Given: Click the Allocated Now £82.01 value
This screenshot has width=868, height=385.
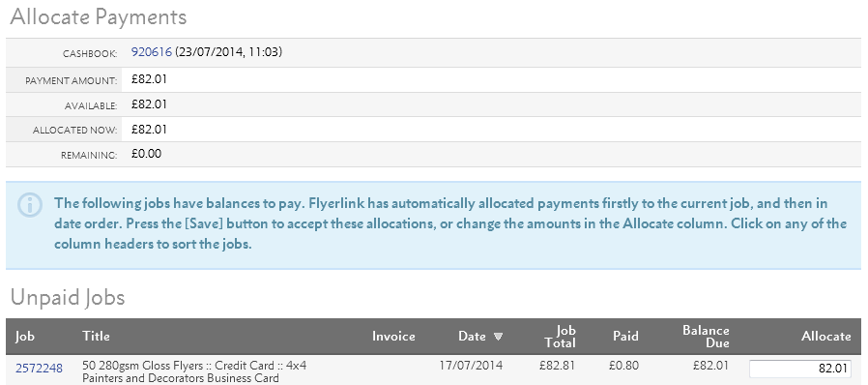Looking at the screenshot, I should pyautogui.click(x=149, y=130).
